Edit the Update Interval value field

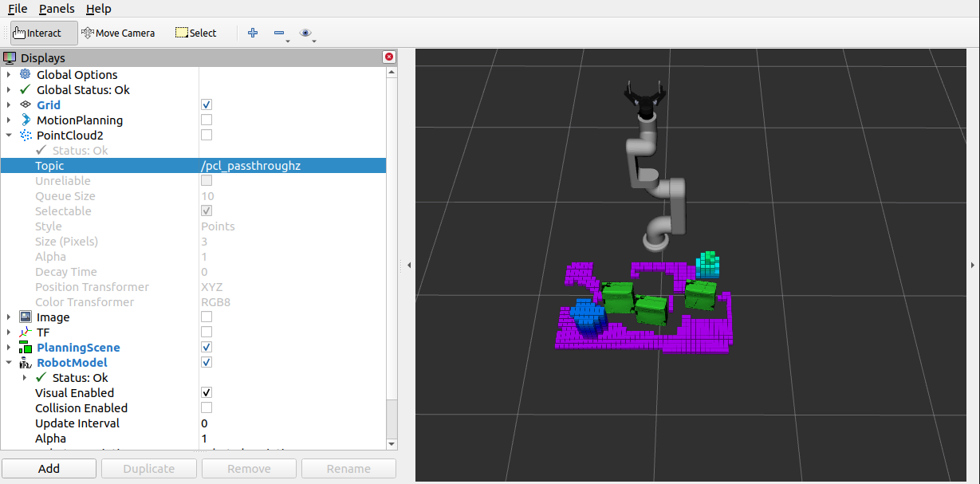point(292,423)
